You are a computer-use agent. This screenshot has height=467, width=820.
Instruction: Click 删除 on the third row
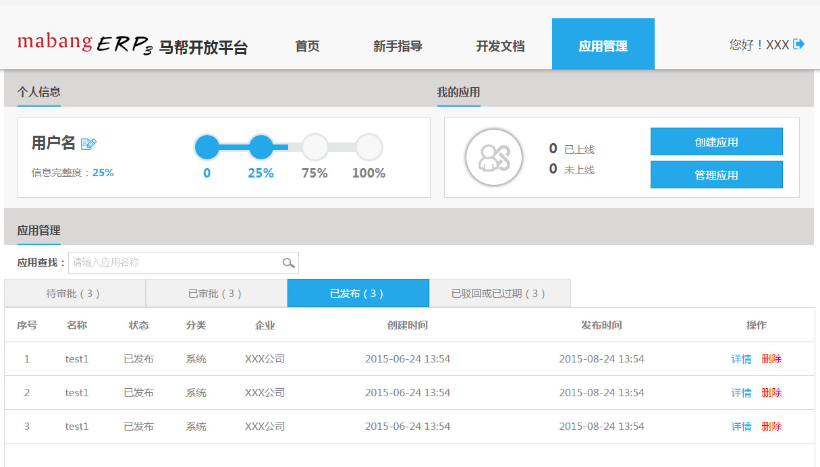pyautogui.click(x=771, y=427)
